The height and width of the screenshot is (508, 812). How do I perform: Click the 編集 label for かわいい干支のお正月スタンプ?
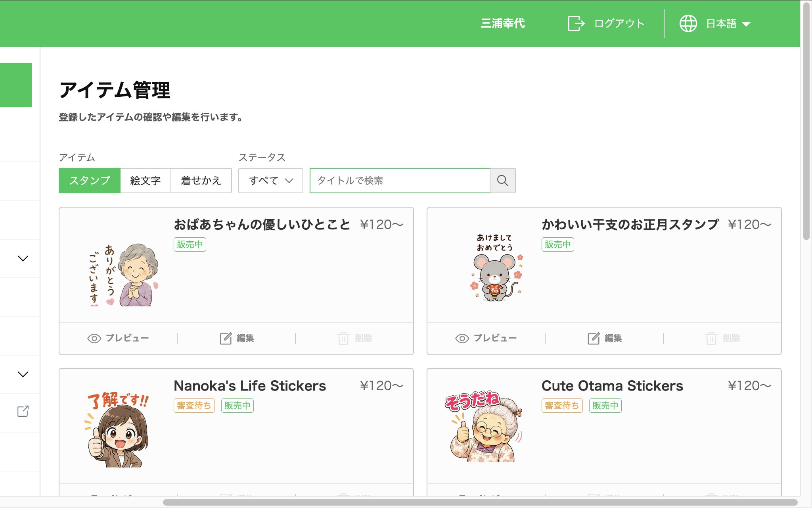click(x=613, y=338)
